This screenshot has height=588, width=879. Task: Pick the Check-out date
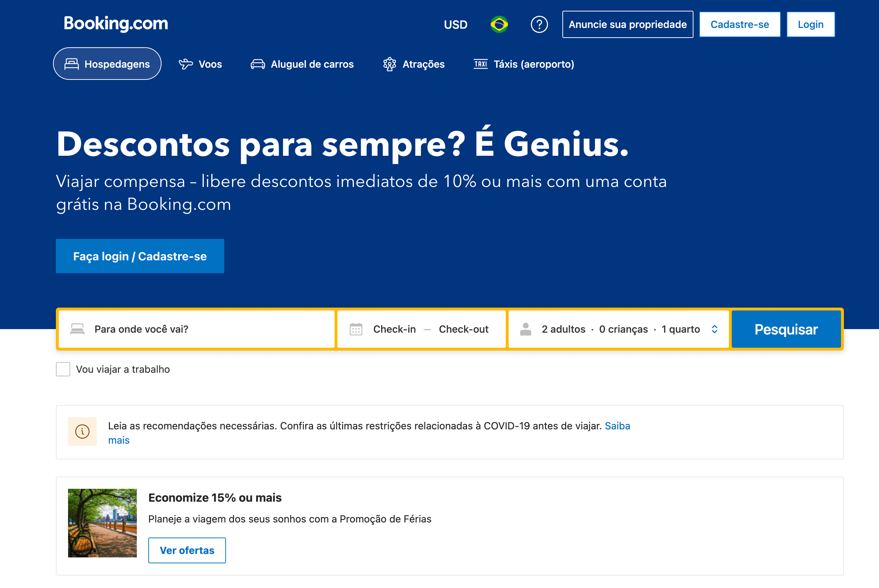tap(463, 329)
